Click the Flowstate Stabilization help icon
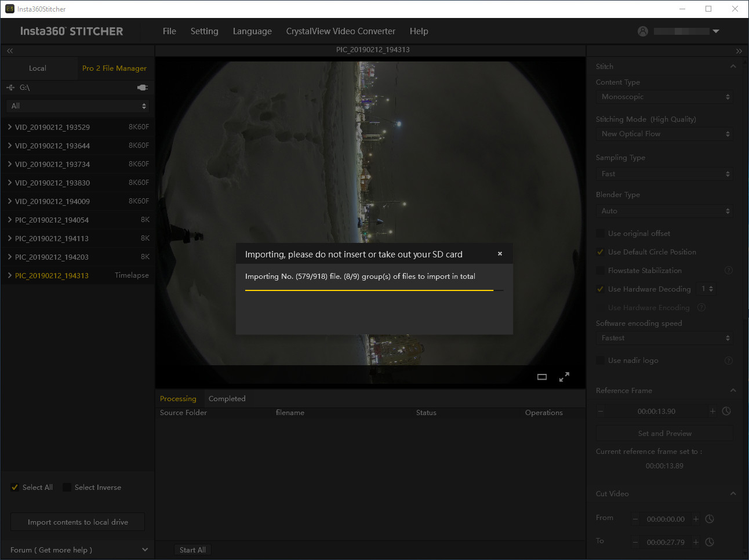The height and width of the screenshot is (560, 749). tap(729, 271)
